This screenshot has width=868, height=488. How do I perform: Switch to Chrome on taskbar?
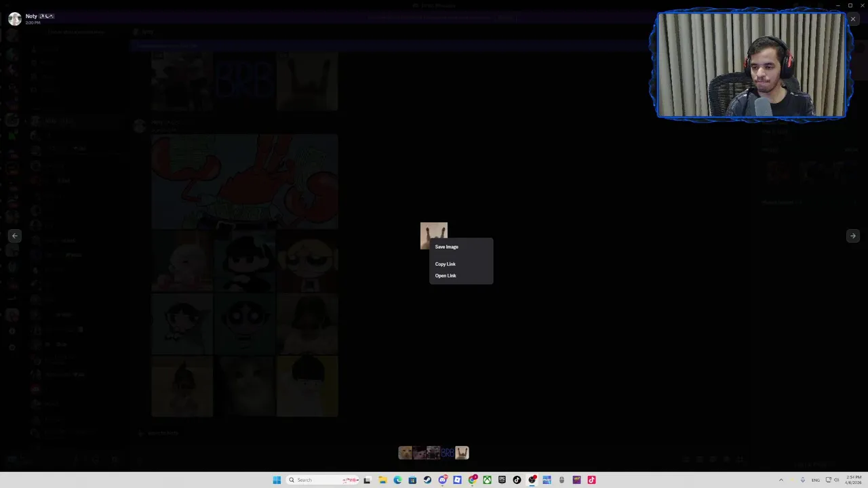click(x=472, y=480)
